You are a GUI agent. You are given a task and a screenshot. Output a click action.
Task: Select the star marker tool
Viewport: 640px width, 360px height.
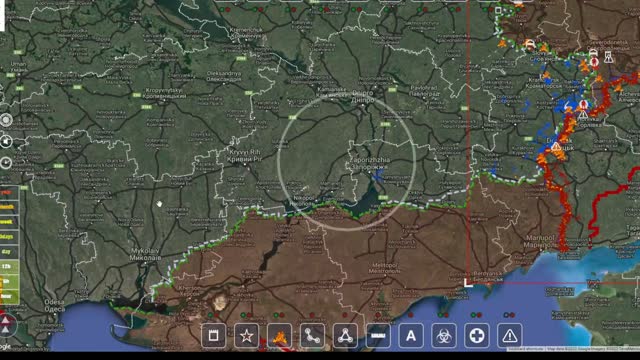(247, 336)
